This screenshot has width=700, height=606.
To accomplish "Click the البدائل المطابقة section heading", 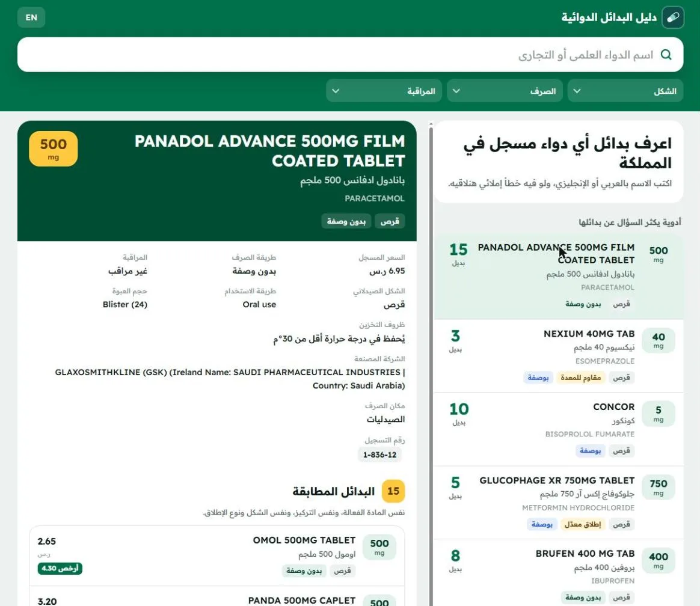I will (334, 491).
